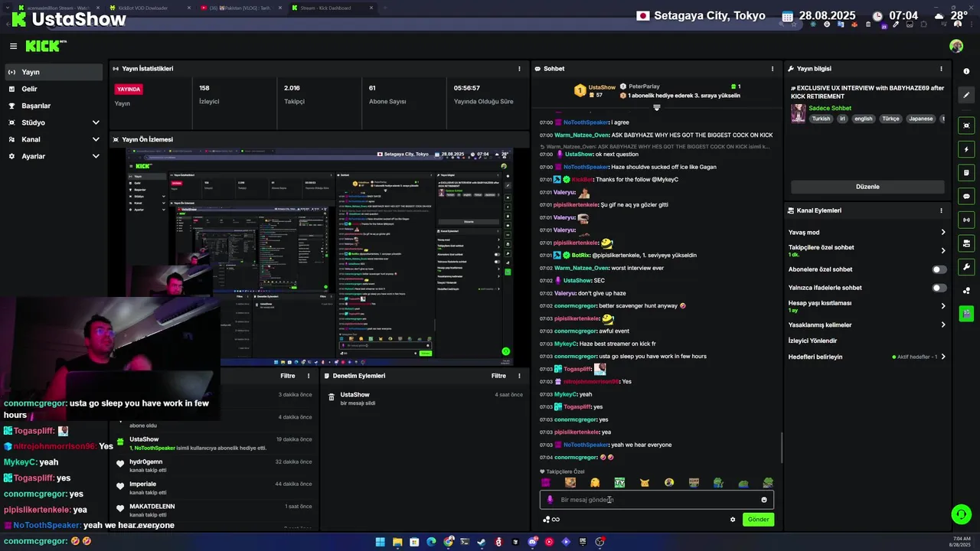Viewport: 980px width, 551px height.
Task: Select Gelir in the left sidebar
Action: coord(52,89)
